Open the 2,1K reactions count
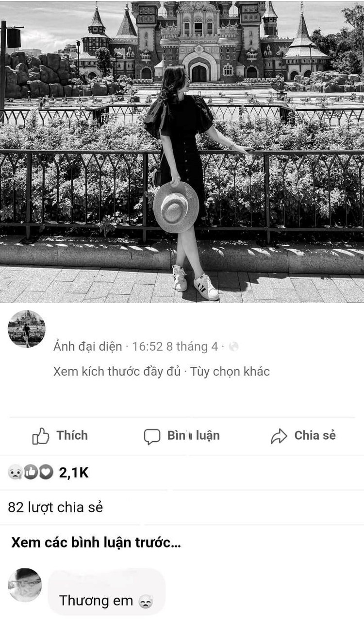Viewport: 364px width, 619px height. (x=74, y=473)
